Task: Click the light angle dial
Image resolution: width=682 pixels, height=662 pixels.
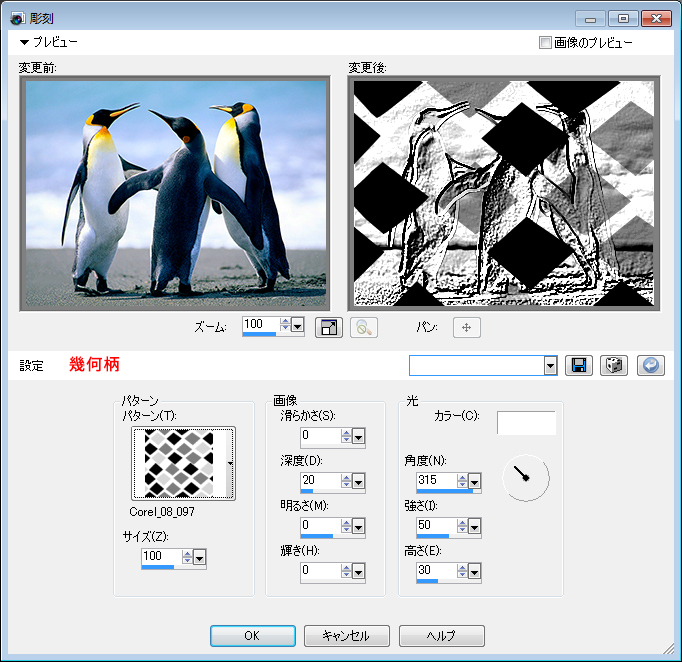Action: tap(525, 478)
